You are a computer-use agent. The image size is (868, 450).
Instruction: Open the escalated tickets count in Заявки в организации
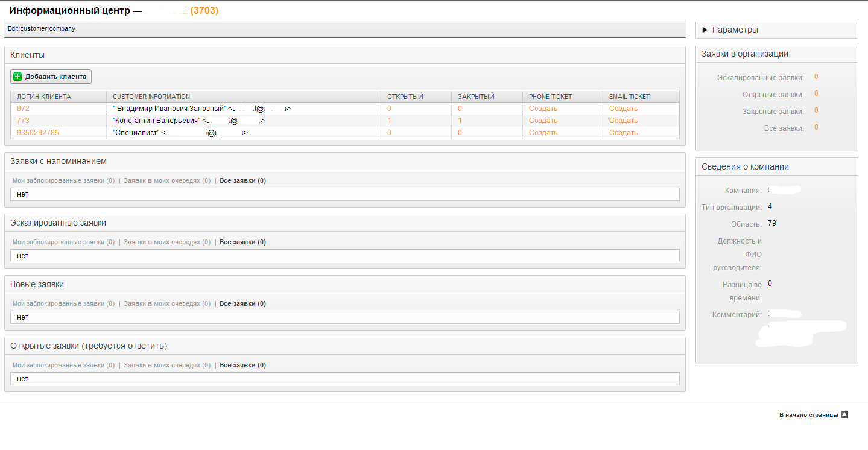point(816,77)
